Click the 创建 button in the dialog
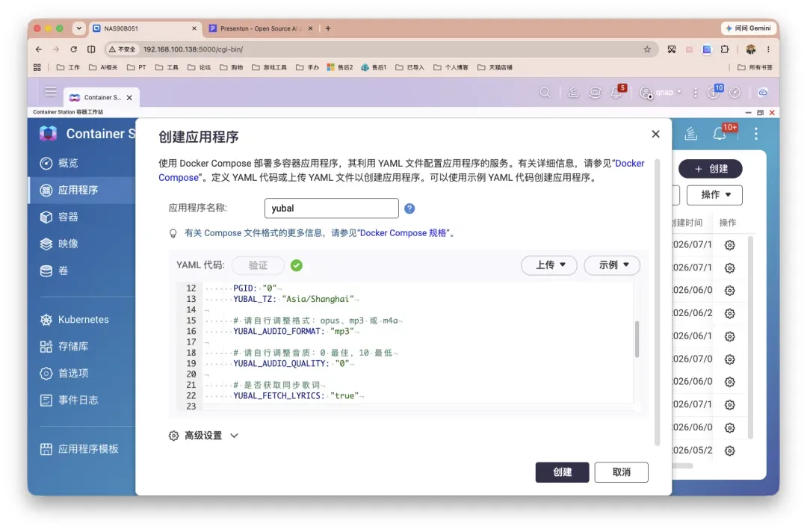 coord(562,471)
